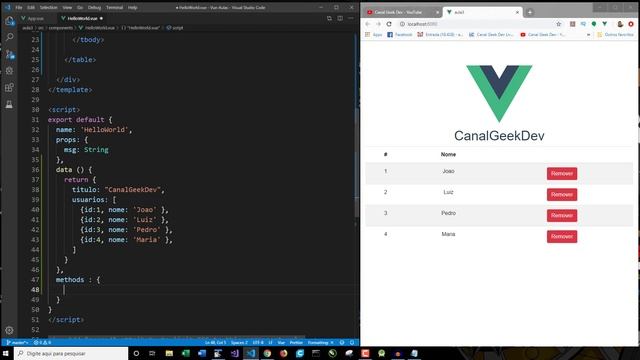The width and height of the screenshot is (640, 360).
Task: Switch to the App.vue editor tab
Action: point(35,18)
